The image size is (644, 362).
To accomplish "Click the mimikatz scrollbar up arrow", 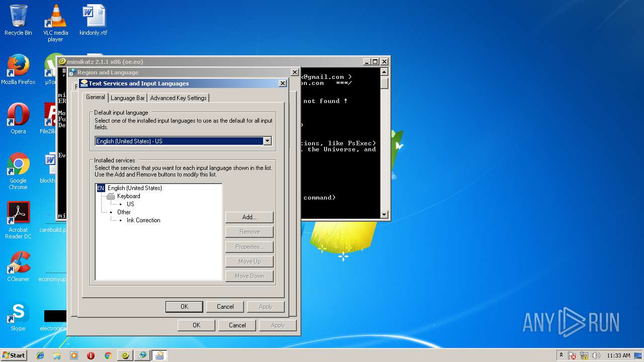I will tap(384, 71).
